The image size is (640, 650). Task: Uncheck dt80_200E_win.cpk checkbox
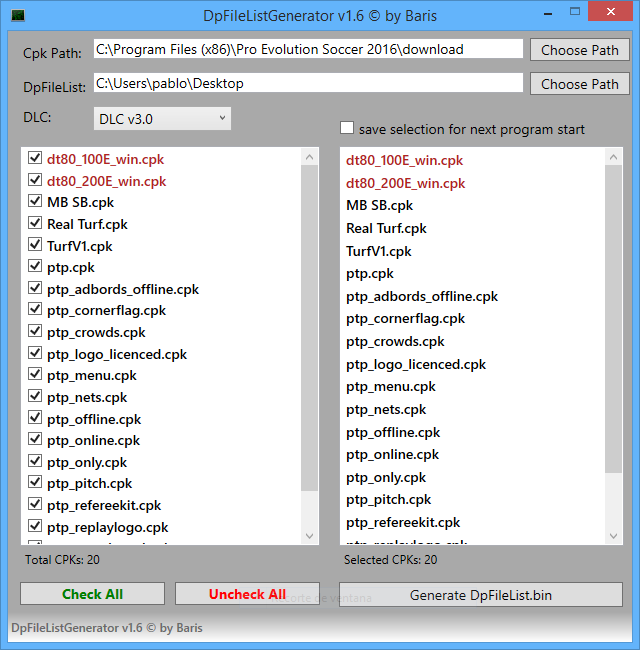click(35, 180)
